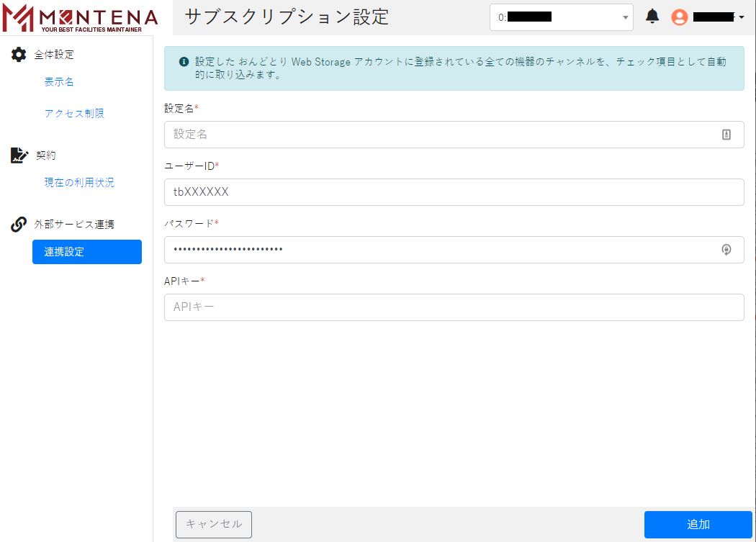Click the APIキー input field
Image resolution: width=756 pixels, height=542 pixels.
pos(454,307)
